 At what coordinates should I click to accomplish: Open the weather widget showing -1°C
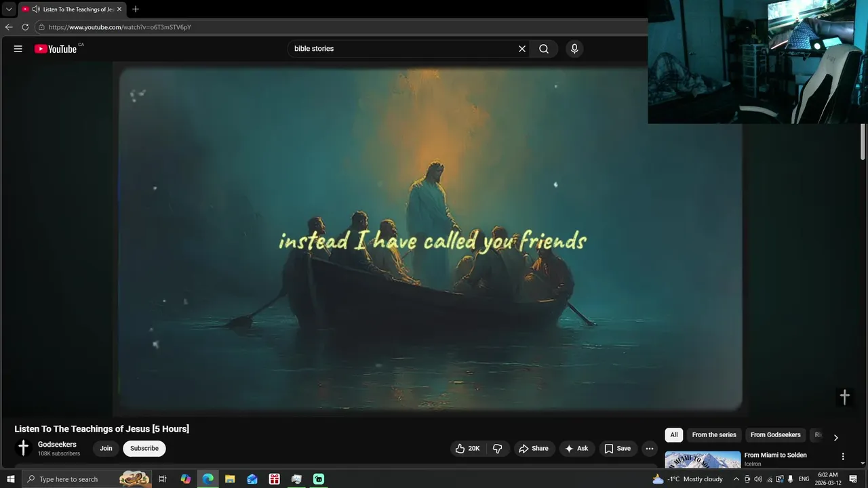tap(688, 479)
